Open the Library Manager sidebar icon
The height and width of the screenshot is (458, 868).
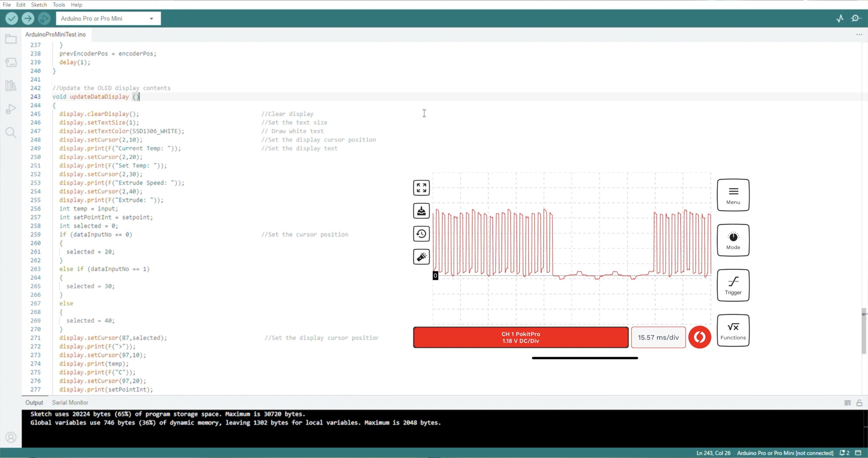tap(11, 85)
